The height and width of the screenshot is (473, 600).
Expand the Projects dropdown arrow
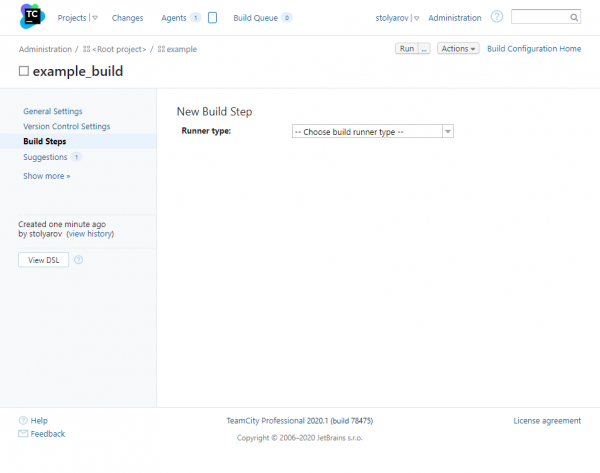pos(95,18)
